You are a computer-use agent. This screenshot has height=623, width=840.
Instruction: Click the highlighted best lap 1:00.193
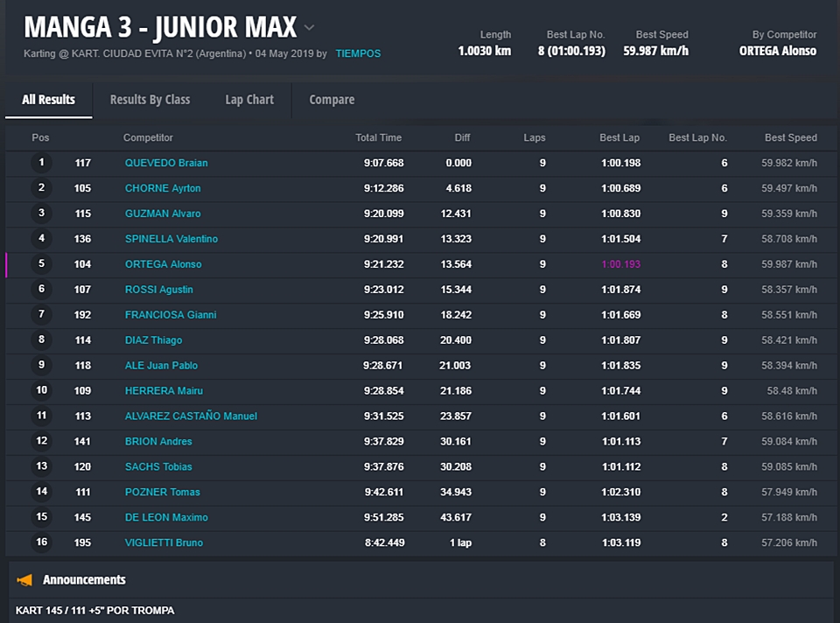620,264
